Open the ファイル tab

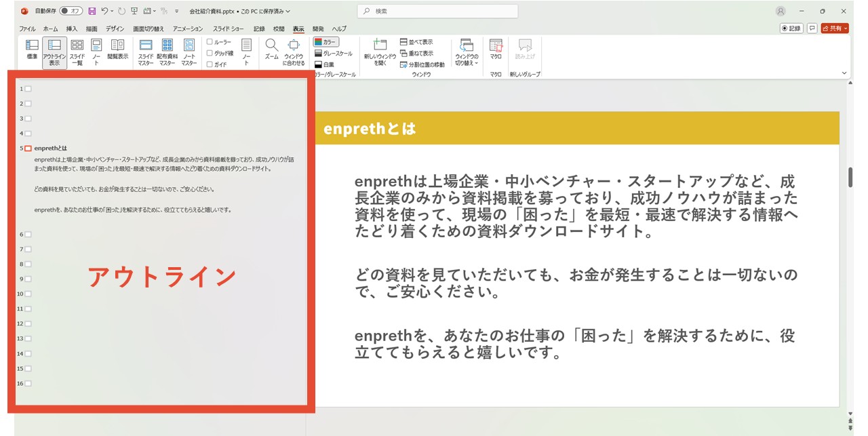pos(27,29)
